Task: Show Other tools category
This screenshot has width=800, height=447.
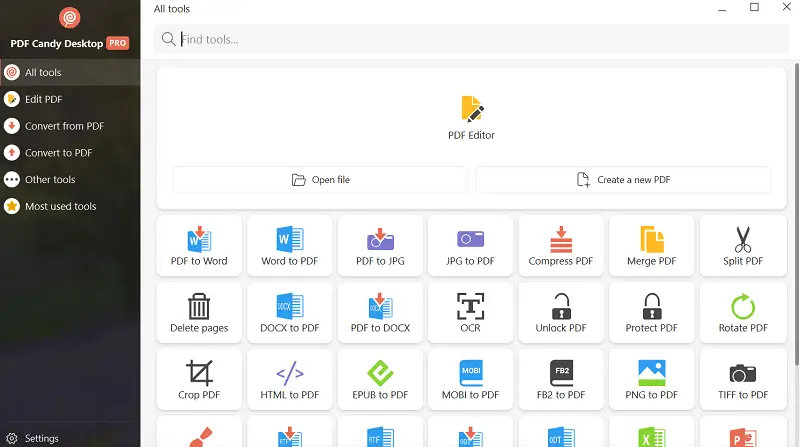Action: [x=70, y=180]
